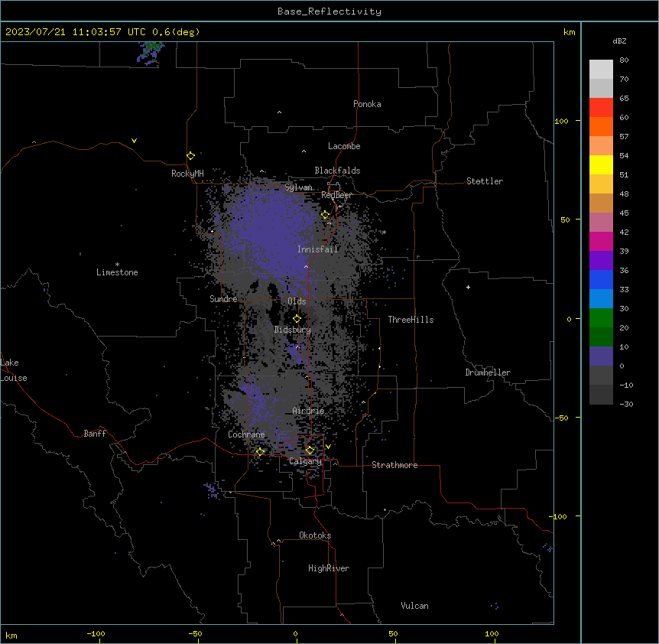Click the 45 value on dBZ legend

(x=624, y=213)
